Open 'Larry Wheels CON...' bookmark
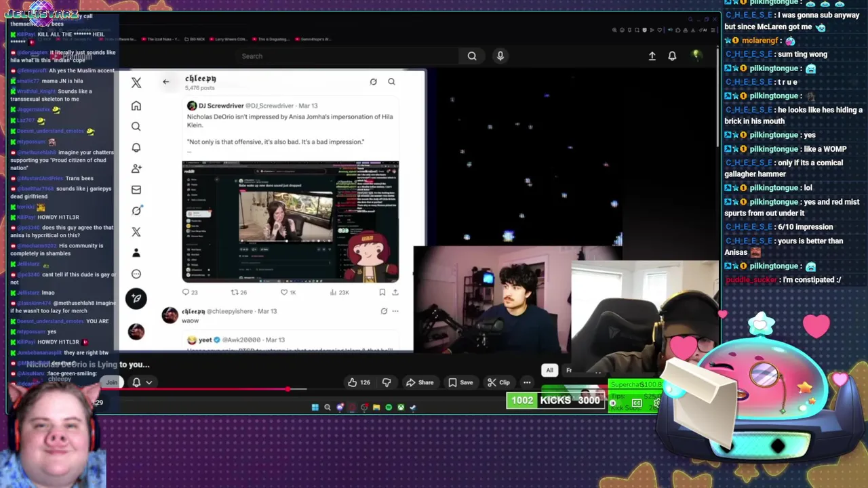868x488 pixels. 229,39
